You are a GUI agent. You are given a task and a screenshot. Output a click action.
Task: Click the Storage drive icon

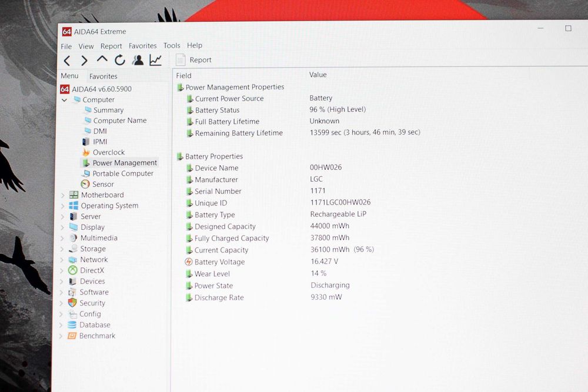pyautogui.click(x=73, y=249)
